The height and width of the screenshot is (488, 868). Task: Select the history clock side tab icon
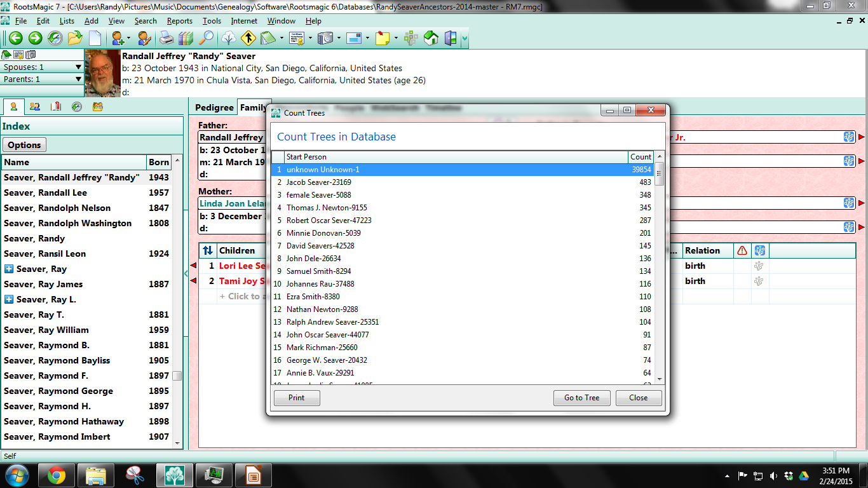click(x=77, y=107)
